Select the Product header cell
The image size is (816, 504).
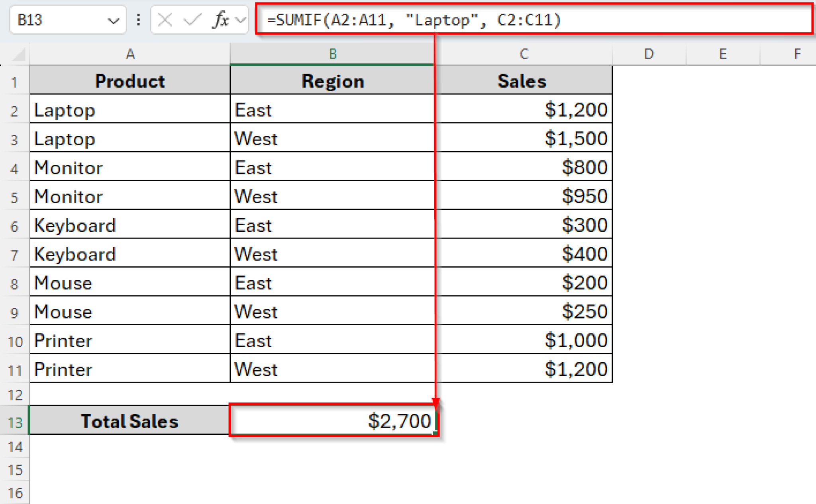coord(130,81)
